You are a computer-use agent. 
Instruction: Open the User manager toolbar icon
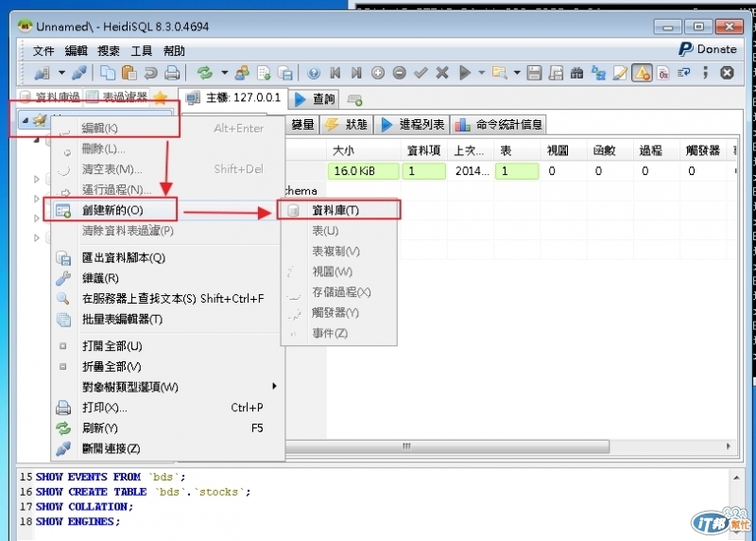pos(242,73)
